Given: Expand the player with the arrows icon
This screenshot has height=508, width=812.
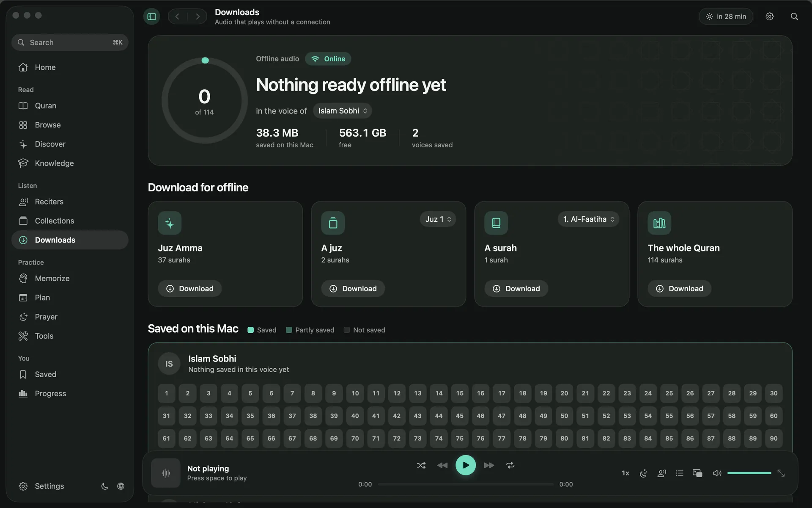Looking at the screenshot, I should [x=781, y=473].
